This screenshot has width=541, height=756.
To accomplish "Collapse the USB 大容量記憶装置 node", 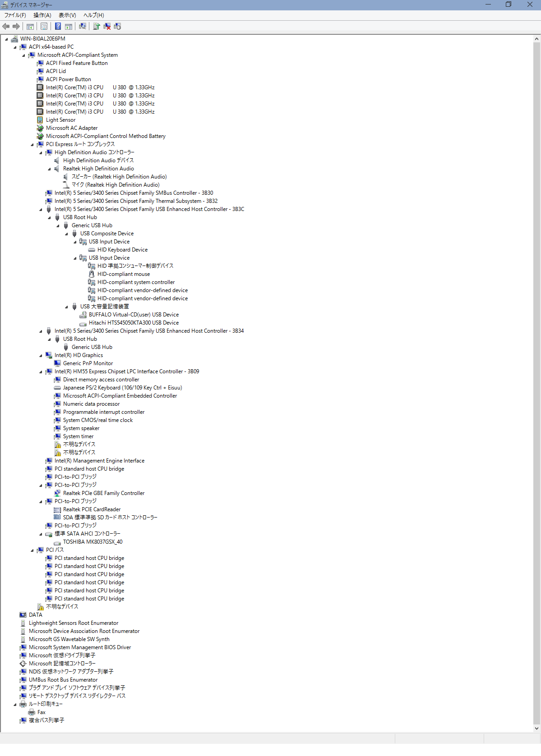I will (66, 307).
